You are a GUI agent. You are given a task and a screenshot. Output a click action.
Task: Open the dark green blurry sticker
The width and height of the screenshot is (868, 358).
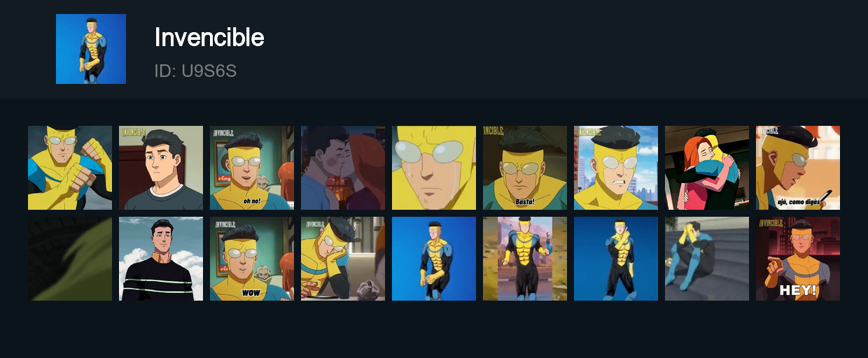[70, 259]
